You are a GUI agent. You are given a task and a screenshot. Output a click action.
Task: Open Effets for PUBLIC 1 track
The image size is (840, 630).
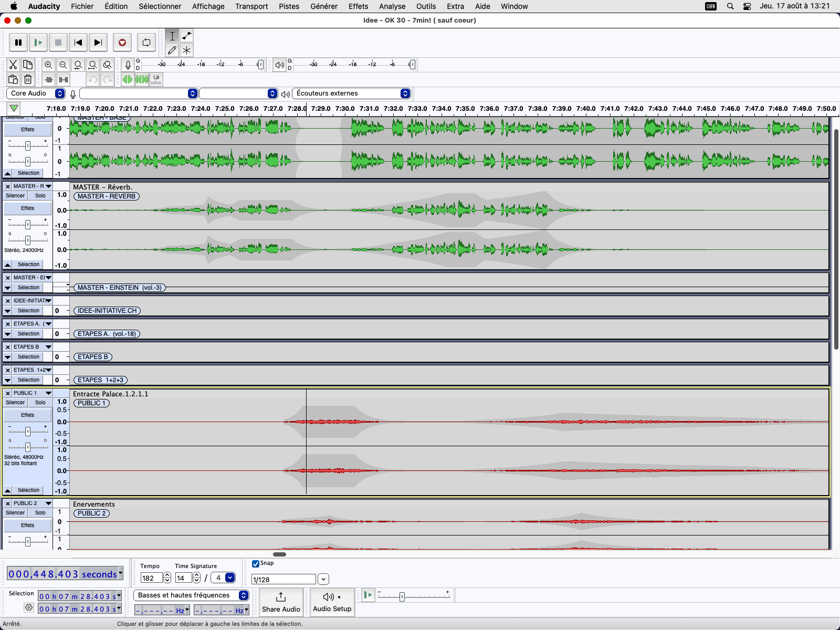pos(28,415)
